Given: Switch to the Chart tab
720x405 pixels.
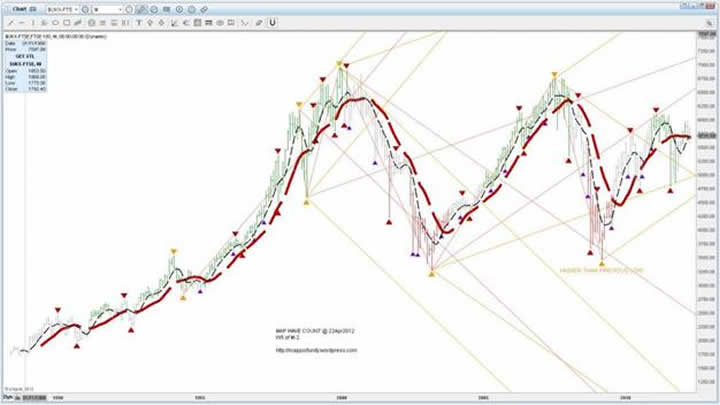Looking at the screenshot, I should [17, 8].
